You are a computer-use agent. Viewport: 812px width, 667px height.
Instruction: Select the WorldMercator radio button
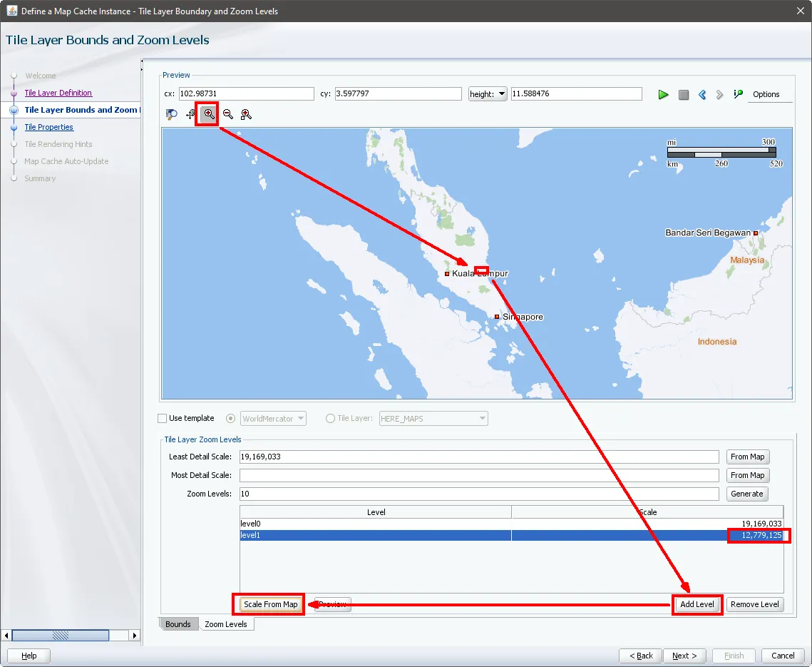(230, 419)
